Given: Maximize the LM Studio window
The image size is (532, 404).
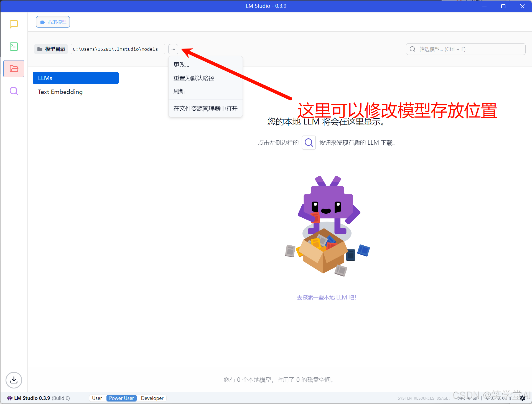Looking at the screenshot, I should [x=503, y=6].
